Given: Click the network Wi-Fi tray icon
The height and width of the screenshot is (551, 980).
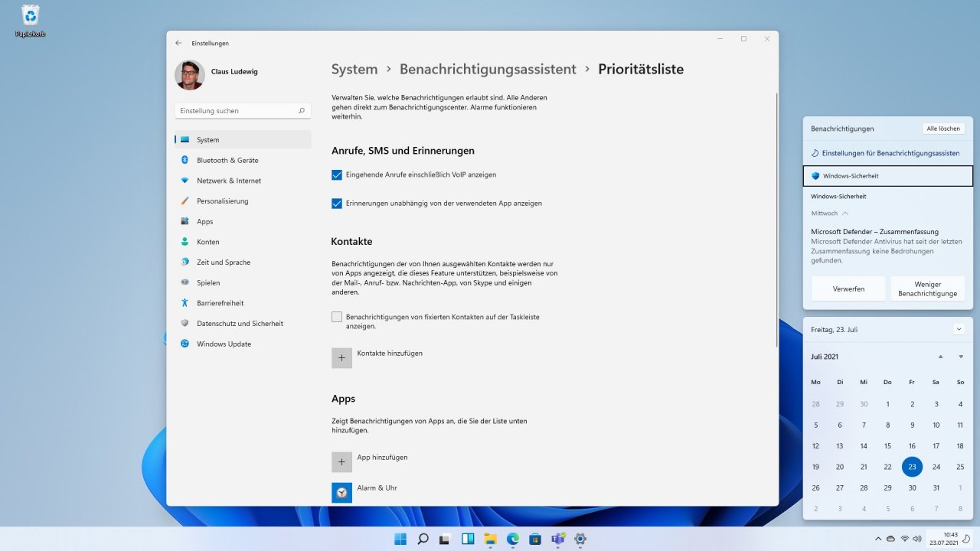Looking at the screenshot, I should point(904,539).
